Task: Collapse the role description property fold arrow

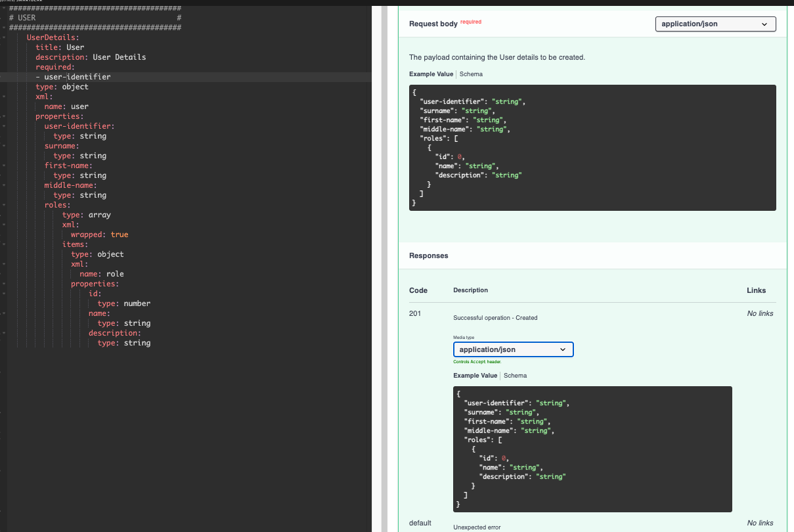Action: coord(4,333)
